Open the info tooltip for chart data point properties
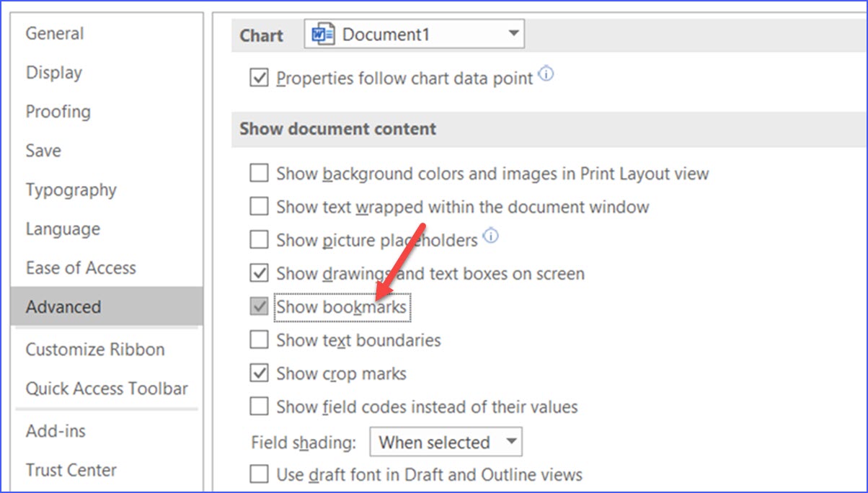The height and width of the screenshot is (493, 868). click(546, 74)
